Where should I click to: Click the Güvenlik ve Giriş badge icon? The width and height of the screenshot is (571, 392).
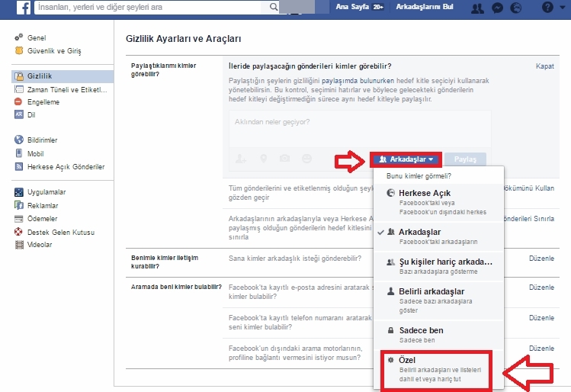tap(19, 50)
